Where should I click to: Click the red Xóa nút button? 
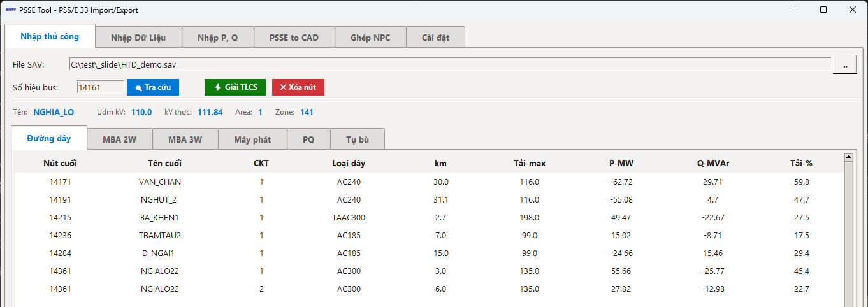coord(298,87)
